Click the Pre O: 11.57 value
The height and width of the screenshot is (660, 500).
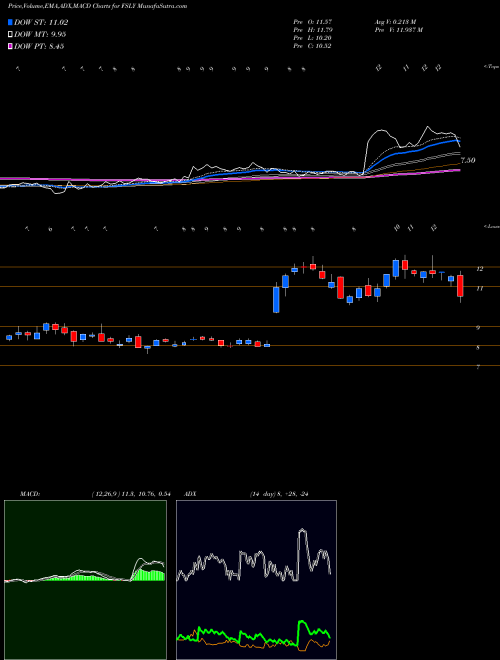312,22
